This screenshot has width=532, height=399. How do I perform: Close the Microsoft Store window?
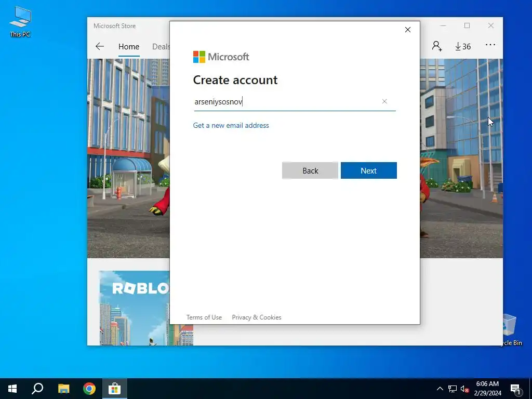point(490,26)
